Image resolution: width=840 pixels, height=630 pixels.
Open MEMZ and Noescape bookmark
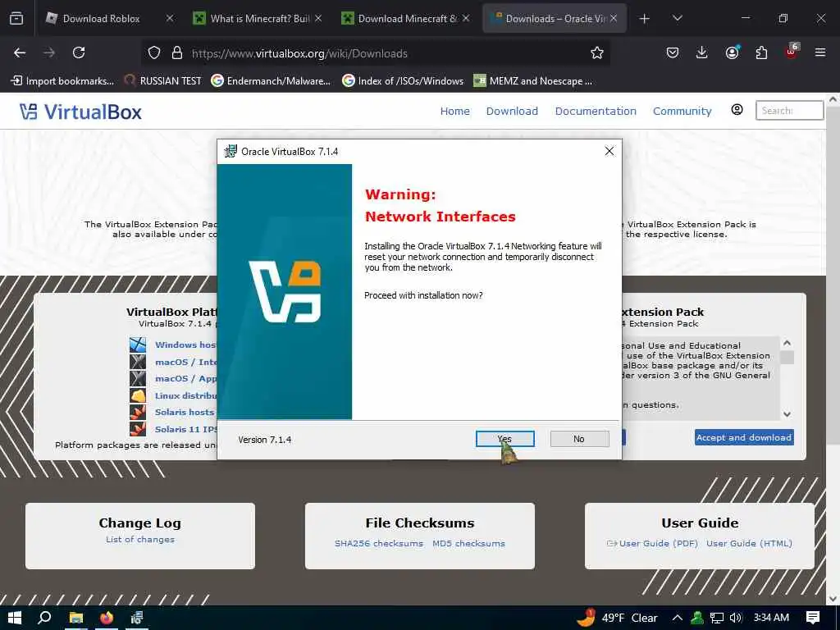pyautogui.click(x=533, y=81)
